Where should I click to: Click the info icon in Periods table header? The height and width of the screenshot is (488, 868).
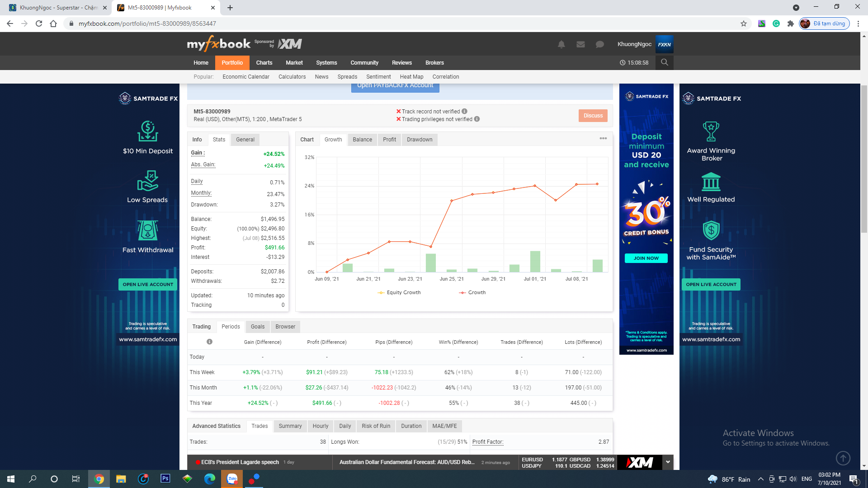click(209, 342)
